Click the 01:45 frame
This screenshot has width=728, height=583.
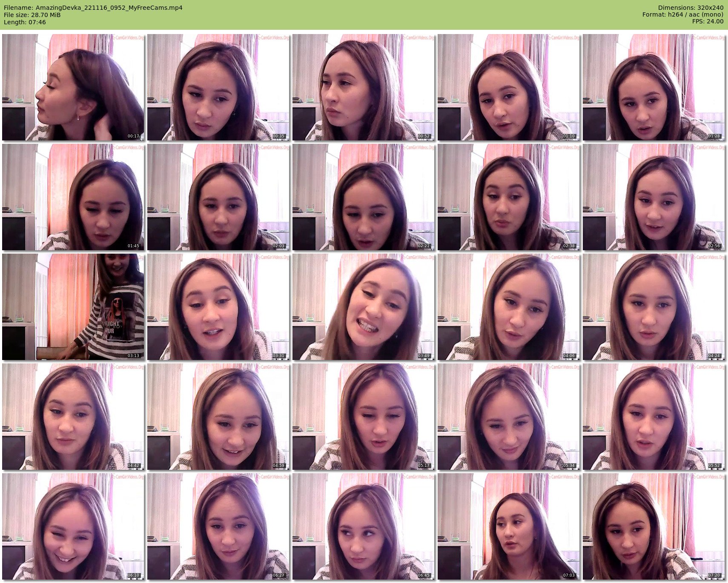73,197
